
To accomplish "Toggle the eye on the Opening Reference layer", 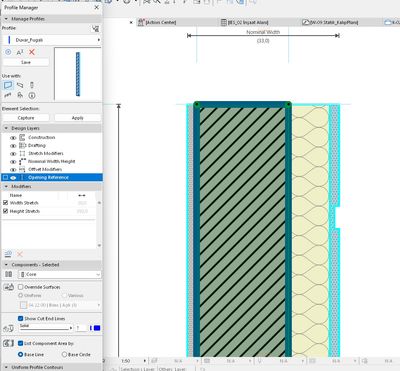I will (13, 177).
